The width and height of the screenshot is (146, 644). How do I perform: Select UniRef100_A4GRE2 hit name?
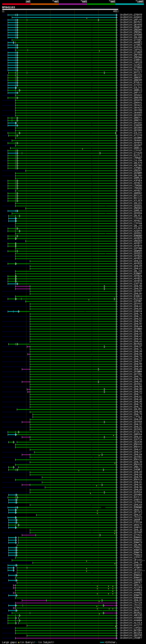click(x=131, y=42)
